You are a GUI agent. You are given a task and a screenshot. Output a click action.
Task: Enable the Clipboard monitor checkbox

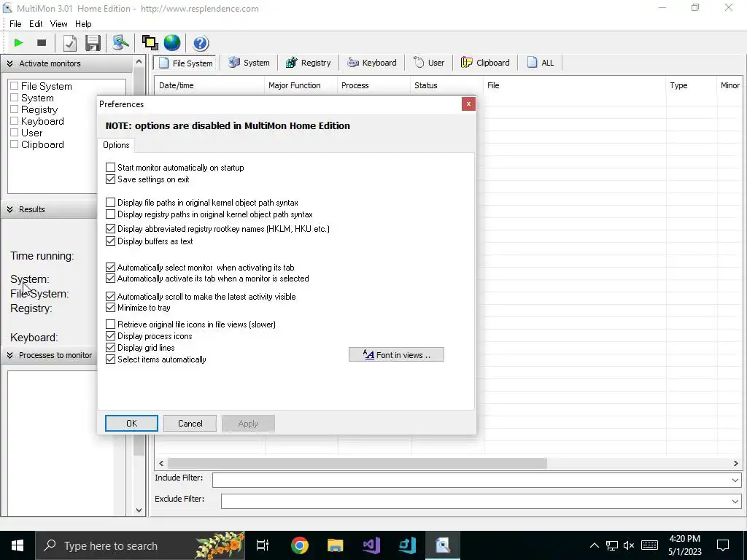coord(15,144)
